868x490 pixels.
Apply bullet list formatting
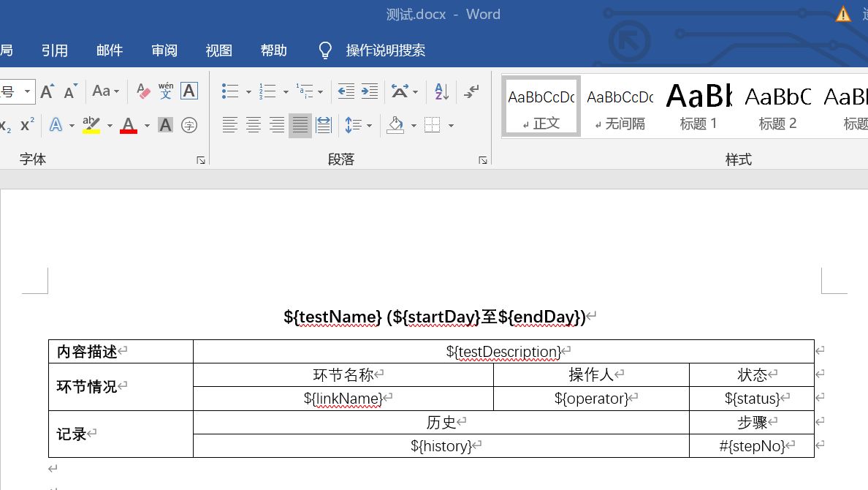(230, 91)
